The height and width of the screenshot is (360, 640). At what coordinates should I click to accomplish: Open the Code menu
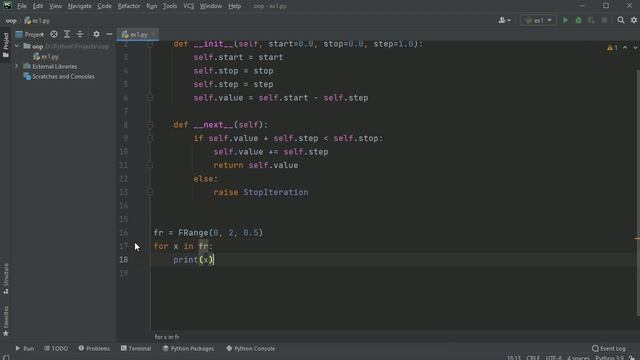104,6
